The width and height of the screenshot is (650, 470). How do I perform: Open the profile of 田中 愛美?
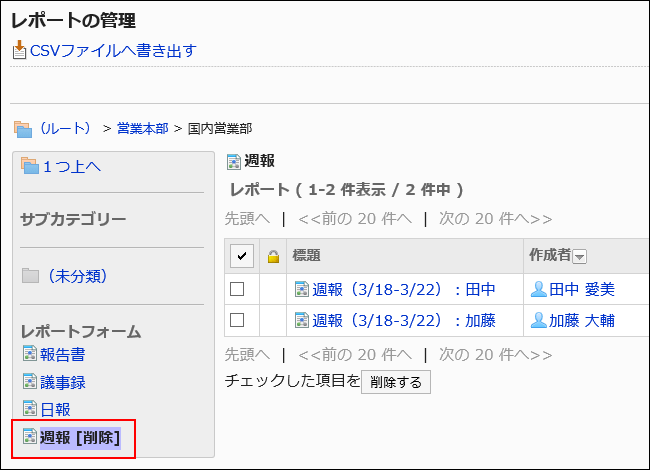tap(582, 289)
